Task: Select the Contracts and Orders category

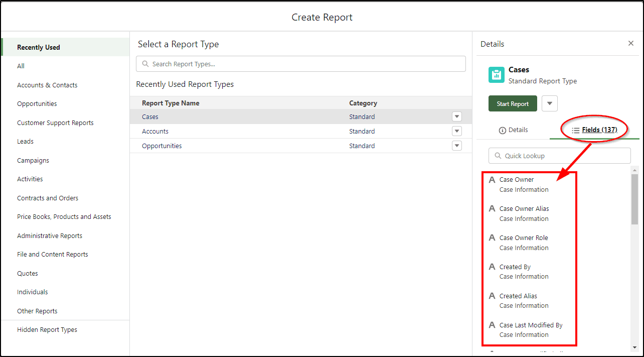Action: (x=65, y=198)
